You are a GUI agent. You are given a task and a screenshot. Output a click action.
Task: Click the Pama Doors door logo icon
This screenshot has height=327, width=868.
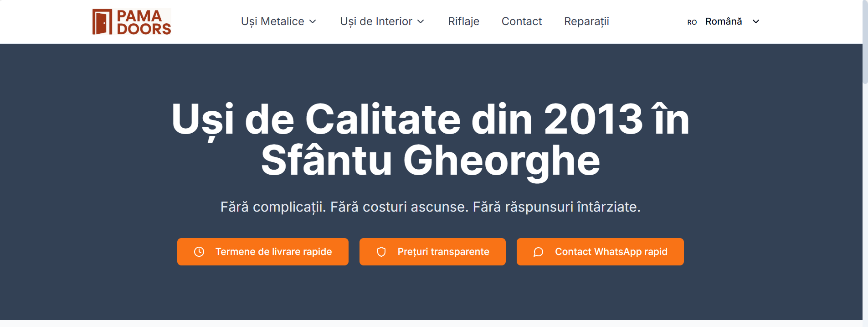point(102,22)
